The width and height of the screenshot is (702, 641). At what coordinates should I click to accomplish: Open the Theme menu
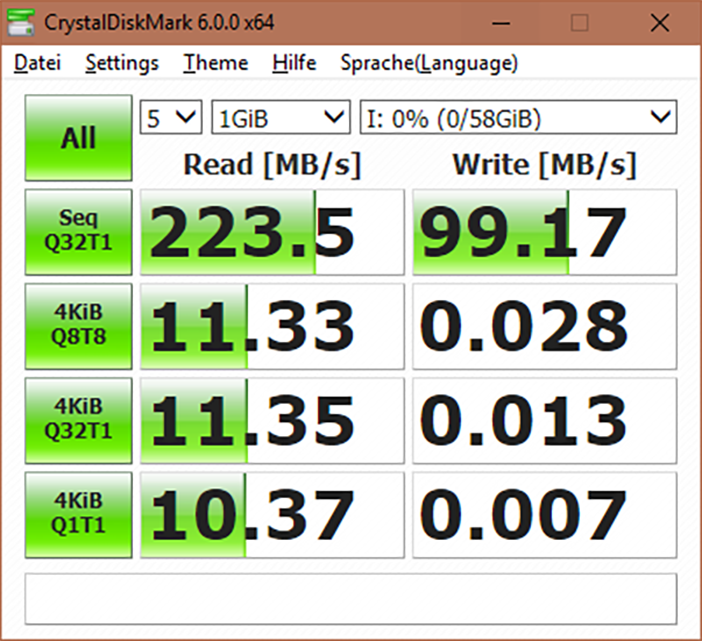215,63
